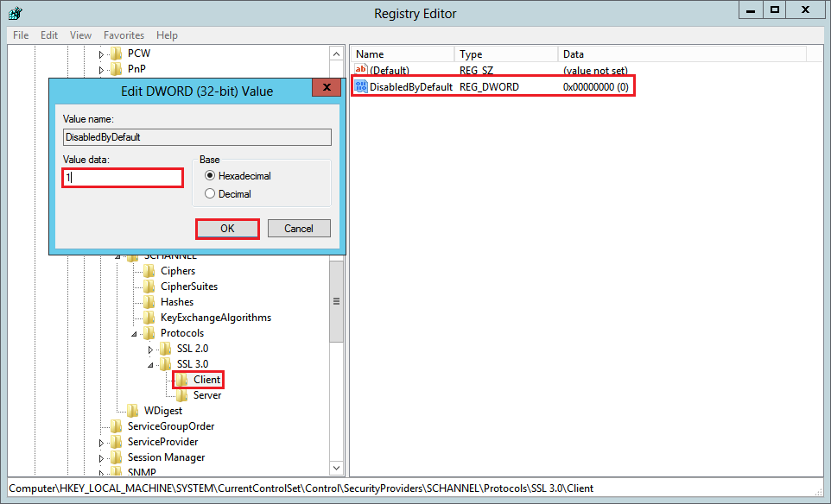This screenshot has height=504, width=831.
Task: Open the Ciphers folder in tree
Action: [177, 271]
